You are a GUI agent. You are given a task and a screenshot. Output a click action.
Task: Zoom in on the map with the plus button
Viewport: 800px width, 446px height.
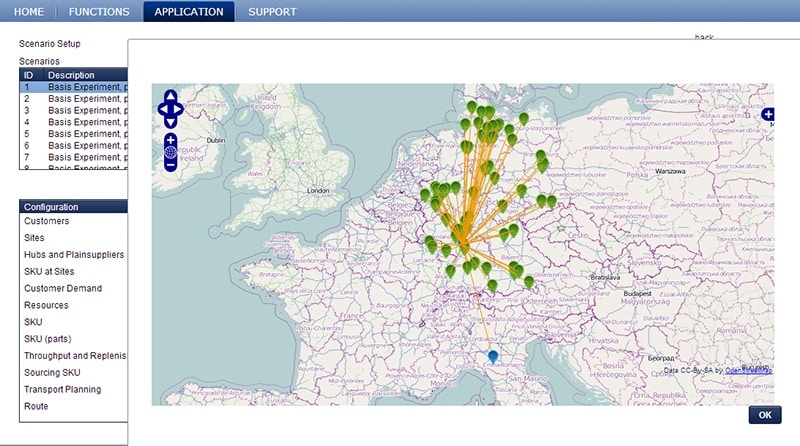click(170, 140)
